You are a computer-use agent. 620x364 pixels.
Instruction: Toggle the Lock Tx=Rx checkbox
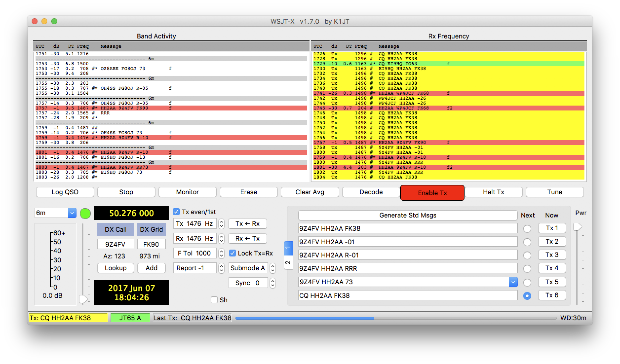232,253
